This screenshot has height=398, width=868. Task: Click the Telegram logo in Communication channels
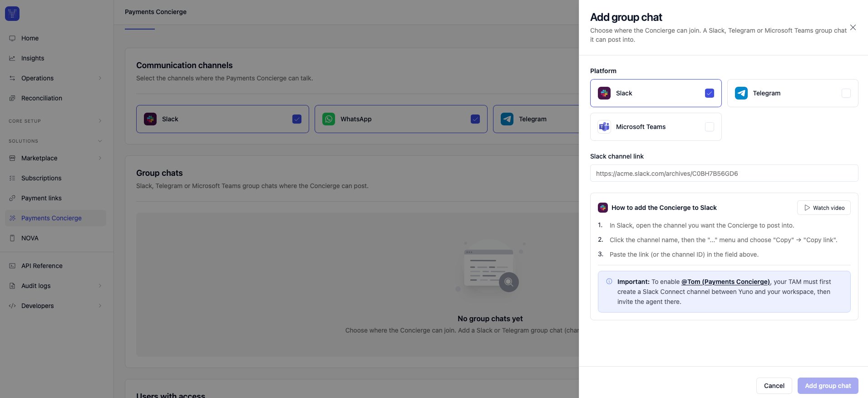pyautogui.click(x=507, y=119)
